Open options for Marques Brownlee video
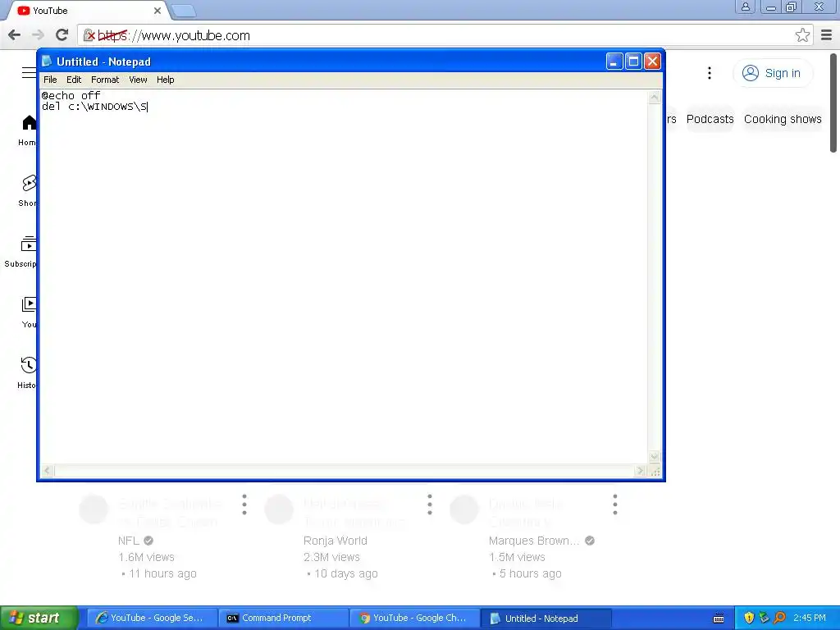The image size is (840, 630). tap(615, 504)
